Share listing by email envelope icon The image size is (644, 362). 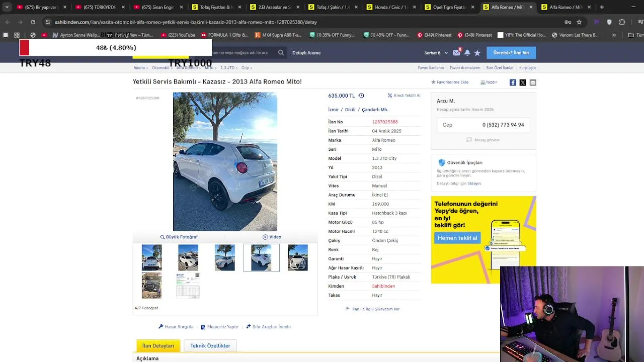click(533, 82)
